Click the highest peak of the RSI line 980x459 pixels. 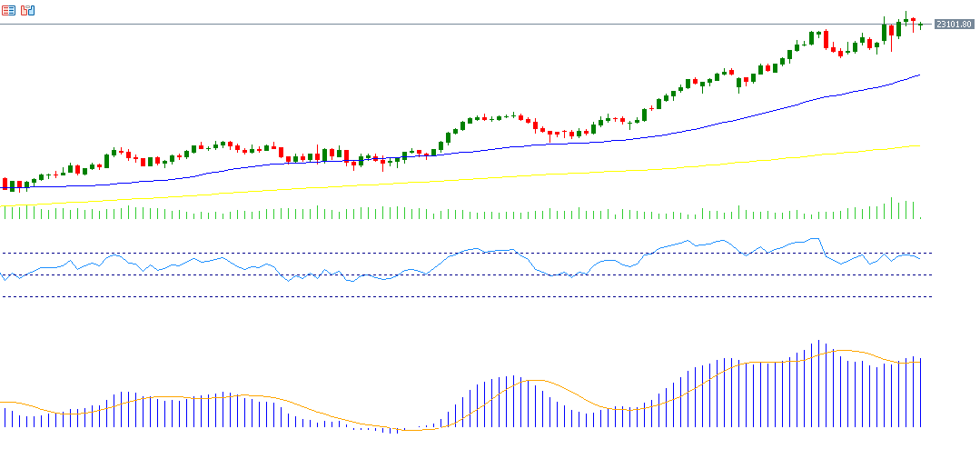point(815,239)
